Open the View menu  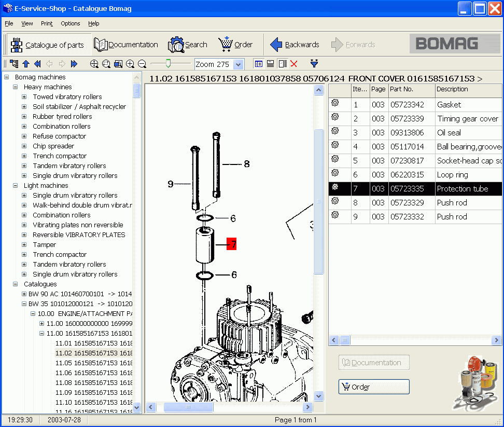27,23
